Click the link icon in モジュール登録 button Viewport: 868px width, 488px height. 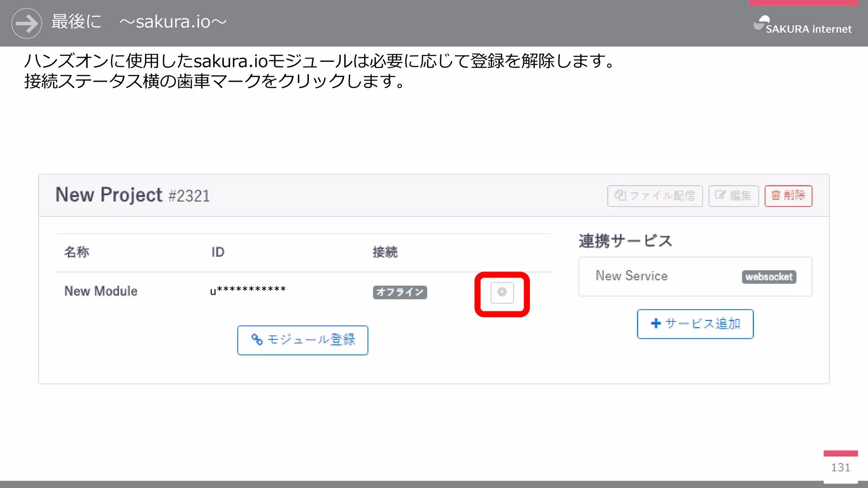pos(257,339)
